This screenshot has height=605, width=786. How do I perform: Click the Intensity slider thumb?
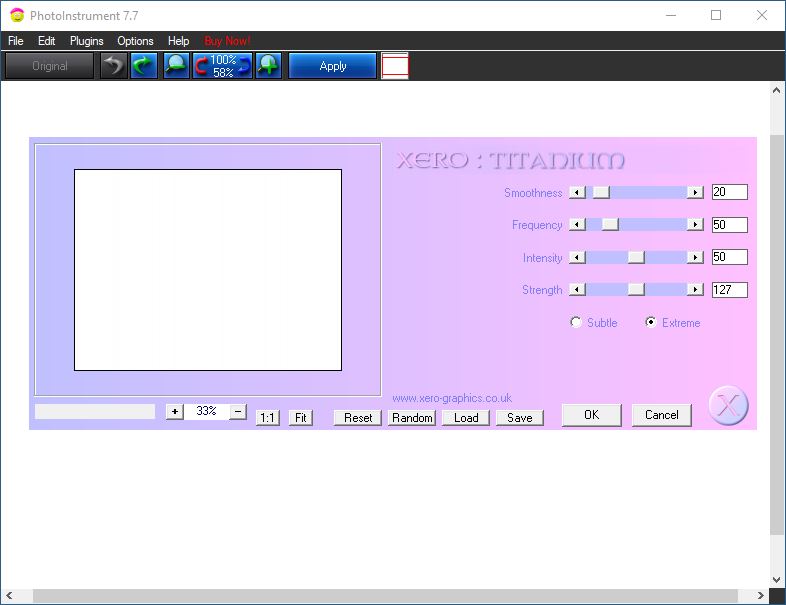coord(636,257)
